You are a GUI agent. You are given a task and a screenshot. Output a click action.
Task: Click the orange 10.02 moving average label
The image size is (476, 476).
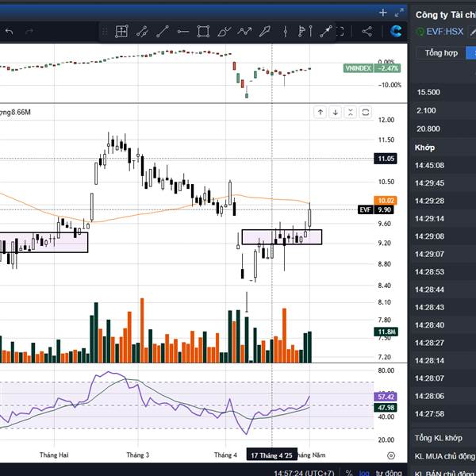tap(386, 201)
